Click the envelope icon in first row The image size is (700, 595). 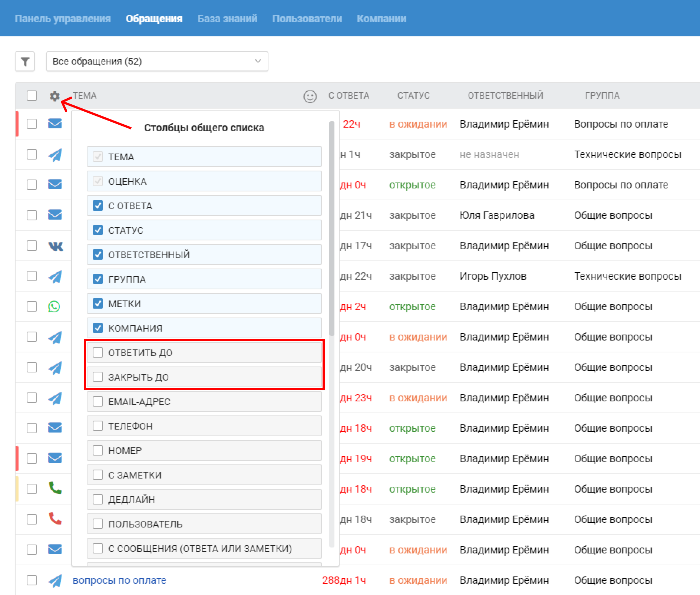pos(55,123)
